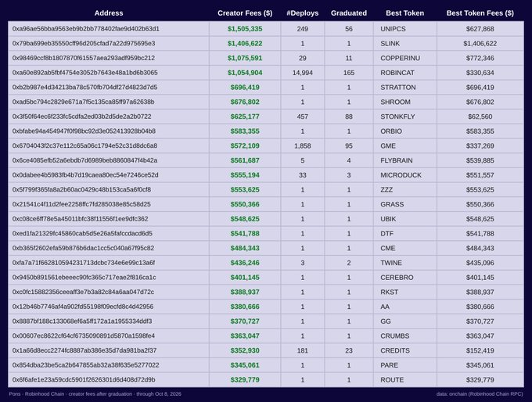Click the footer text about Pons Robinhood Chain
This screenshot has height=402, width=532.
coord(95,393)
